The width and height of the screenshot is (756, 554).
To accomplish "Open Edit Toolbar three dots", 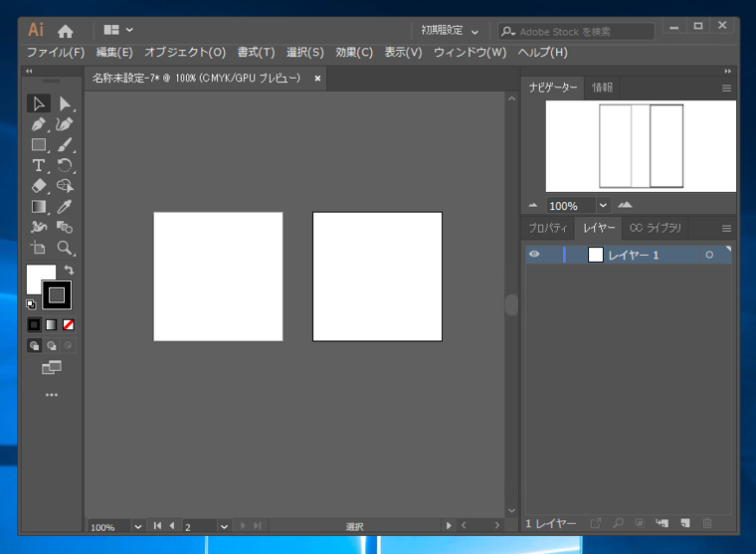I will pyautogui.click(x=52, y=395).
